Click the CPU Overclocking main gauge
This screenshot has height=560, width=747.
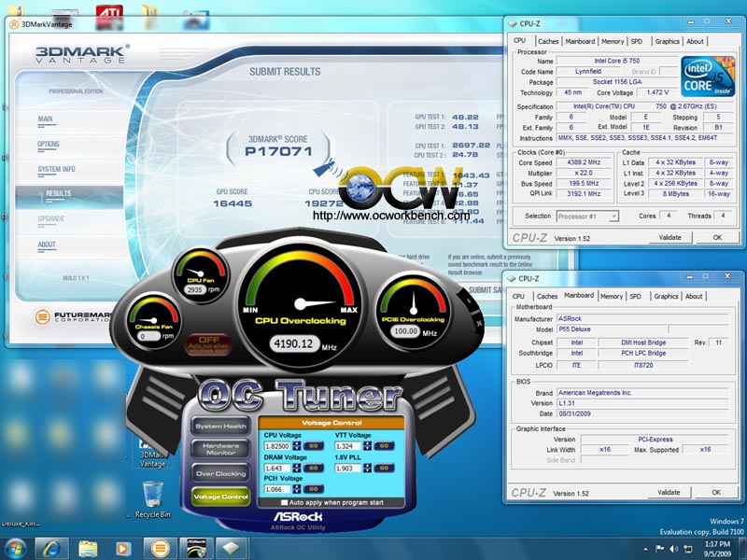click(300, 307)
